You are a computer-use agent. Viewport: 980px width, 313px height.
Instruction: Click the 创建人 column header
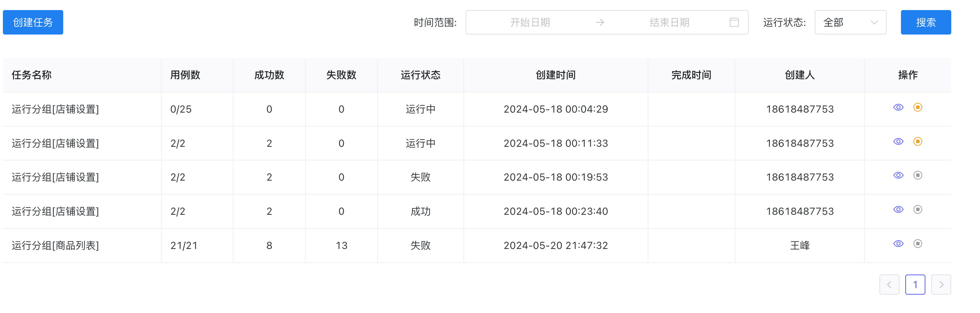pyautogui.click(x=800, y=75)
